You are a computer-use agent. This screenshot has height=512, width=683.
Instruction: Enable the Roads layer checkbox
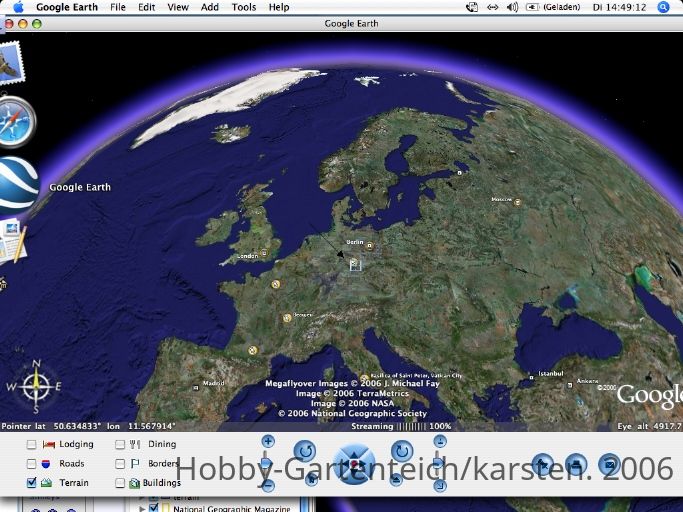[x=31, y=464]
